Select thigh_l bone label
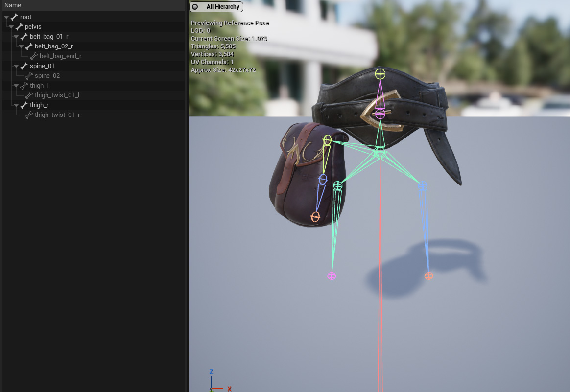The width and height of the screenshot is (570, 392). 39,86
